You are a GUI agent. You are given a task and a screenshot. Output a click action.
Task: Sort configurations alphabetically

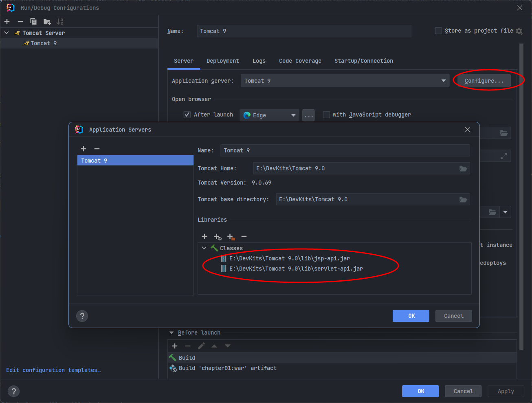(x=60, y=22)
